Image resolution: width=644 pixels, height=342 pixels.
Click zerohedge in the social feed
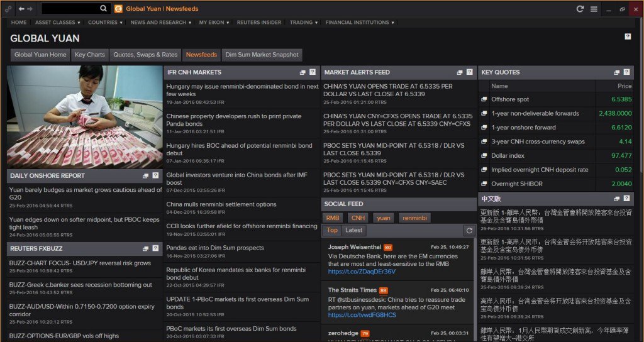[x=343, y=333]
